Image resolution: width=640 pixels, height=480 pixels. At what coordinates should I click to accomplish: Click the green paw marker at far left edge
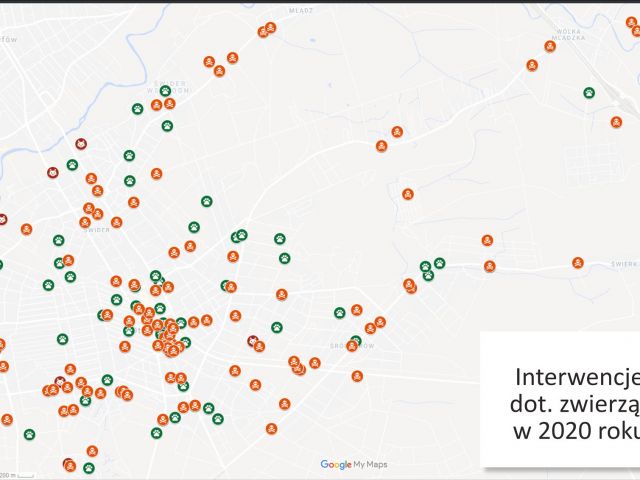[2, 265]
